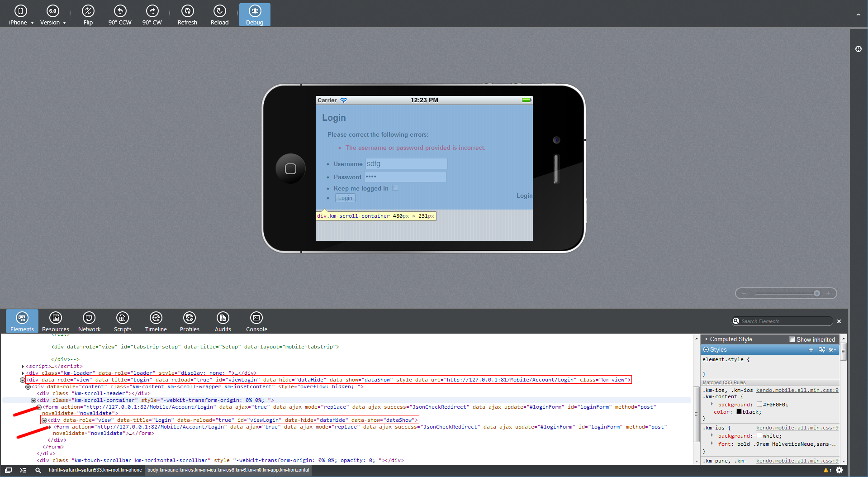Check the Keep me logged in checkbox
Image resolution: width=868 pixels, height=477 pixels.
point(395,188)
